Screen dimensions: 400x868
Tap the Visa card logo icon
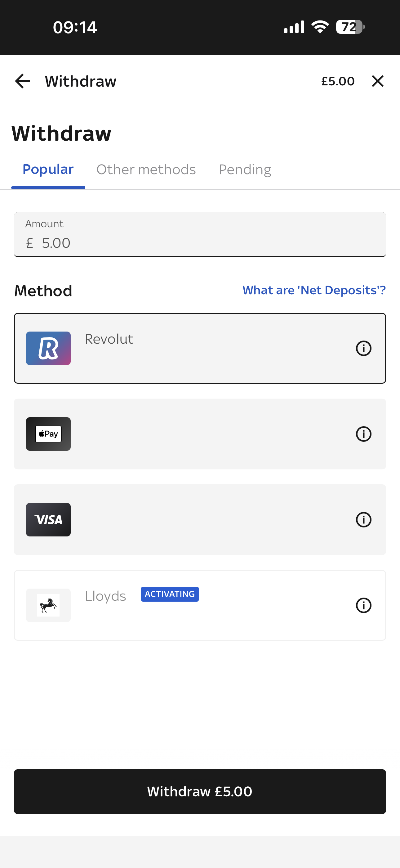tap(48, 520)
